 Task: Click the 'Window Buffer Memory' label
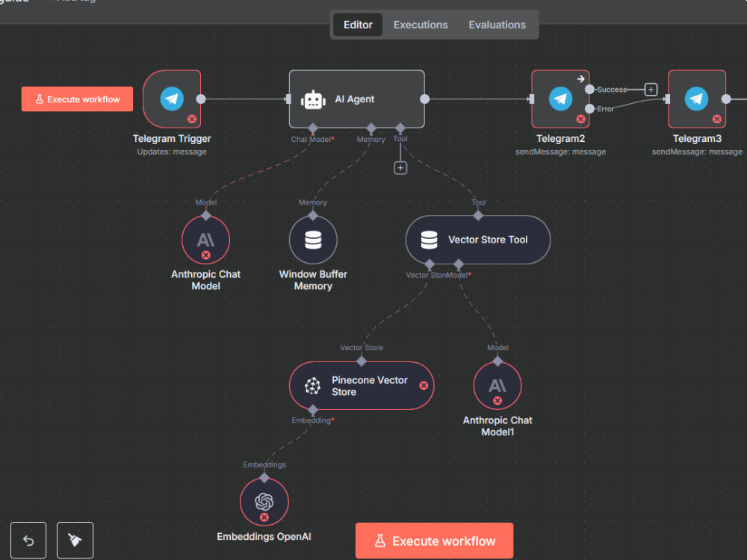point(313,280)
